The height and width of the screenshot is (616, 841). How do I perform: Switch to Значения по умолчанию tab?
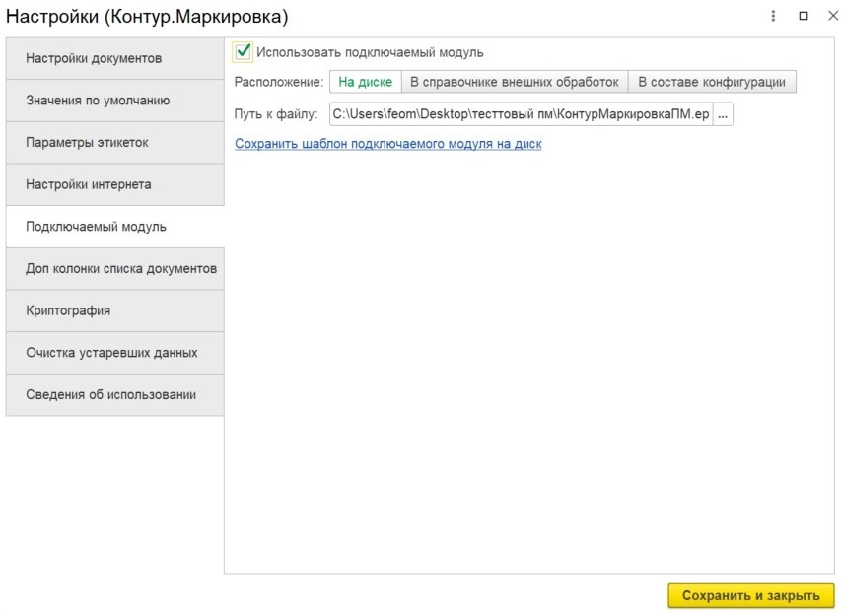pyautogui.click(x=114, y=101)
